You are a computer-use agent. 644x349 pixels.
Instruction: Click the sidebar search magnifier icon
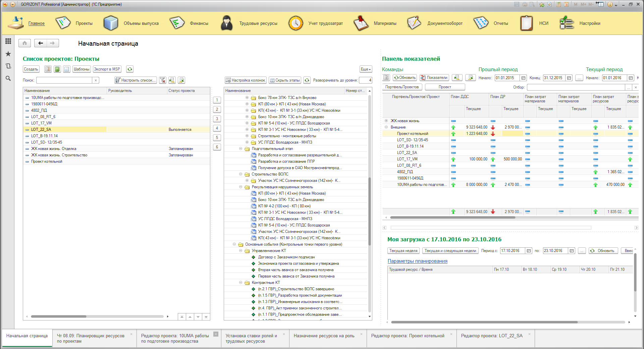point(8,78)
